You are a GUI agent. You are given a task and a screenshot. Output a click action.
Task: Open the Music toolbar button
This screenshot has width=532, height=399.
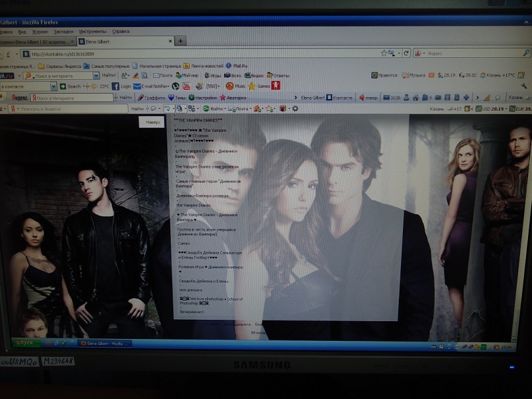tap(236, 86)
